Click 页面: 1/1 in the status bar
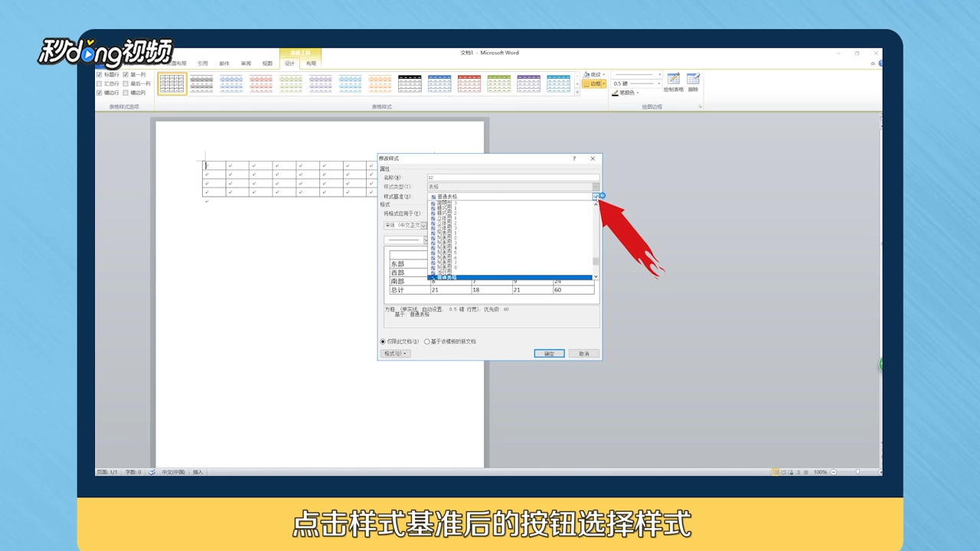Viewport: 980px width, 551px height. tap(107, 472)
